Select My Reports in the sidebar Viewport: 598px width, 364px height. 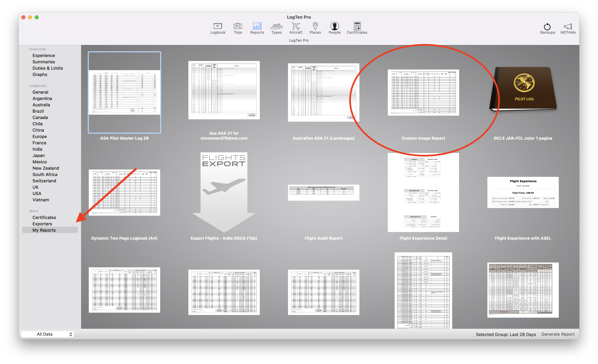pyautogui.click(x=50, y=230)
